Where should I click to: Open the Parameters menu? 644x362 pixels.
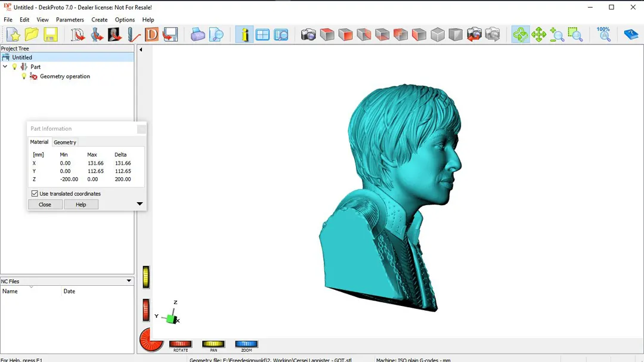(x=70, y=20)
